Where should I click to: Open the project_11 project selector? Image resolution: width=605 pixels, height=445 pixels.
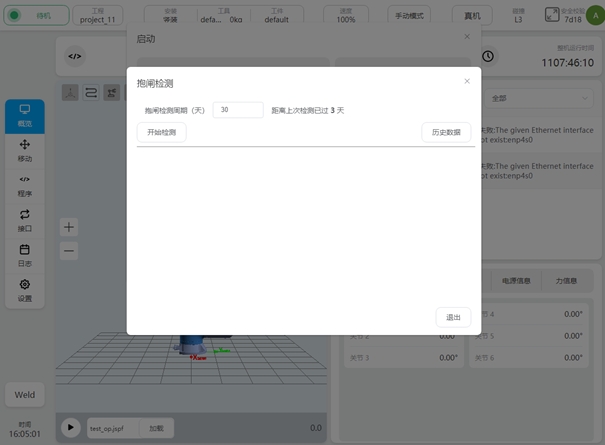[98, 16]
